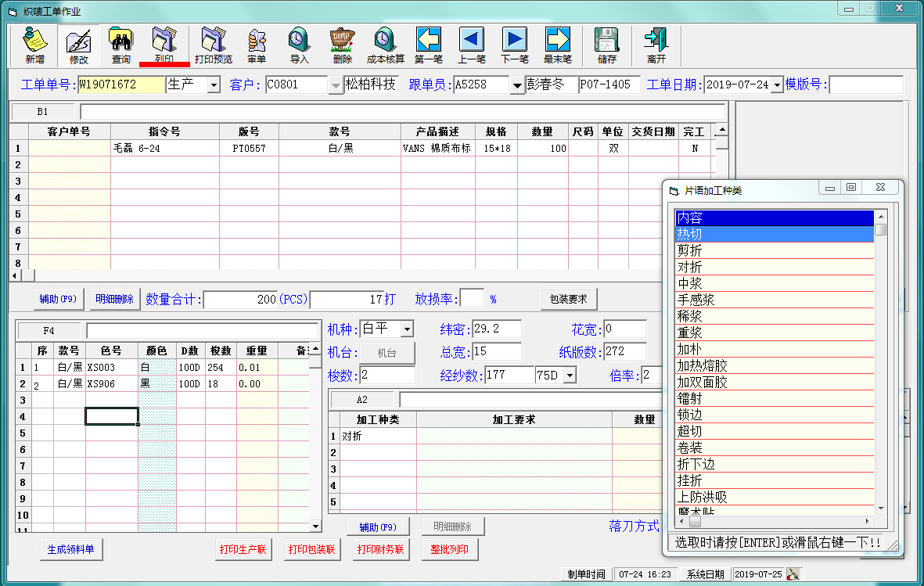Image resolution: width=924 pixels, height=586 pixels.
Task: Click the 删除 (delete) dump icon
Action: (x=342, y=45)
